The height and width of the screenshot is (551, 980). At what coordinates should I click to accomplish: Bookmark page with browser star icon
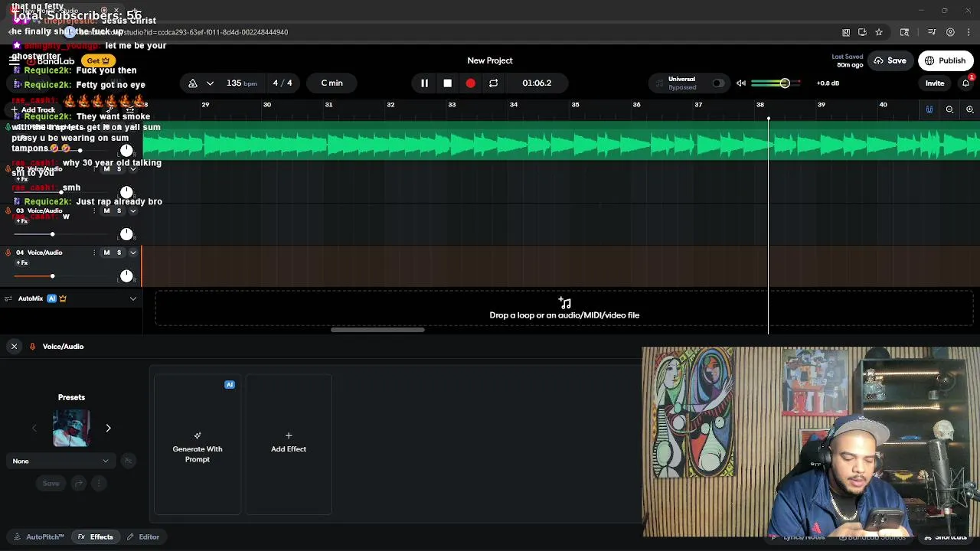[879, 32]
